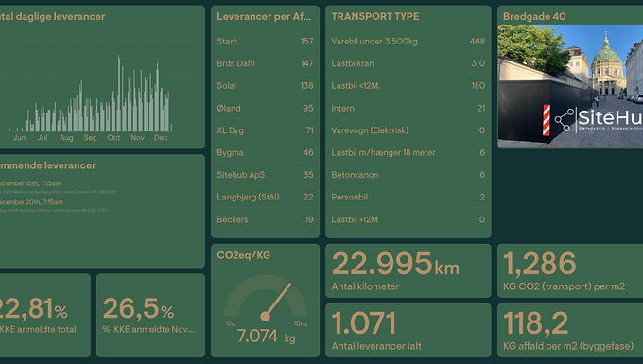The image size is (643, 364).
Task: Click the December 20th upcoming delivery entry
Action: (x=54, y=206)
